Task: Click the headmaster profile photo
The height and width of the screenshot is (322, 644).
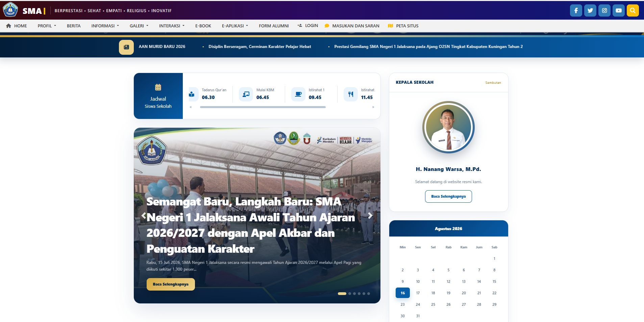Action: click(448, 127)
